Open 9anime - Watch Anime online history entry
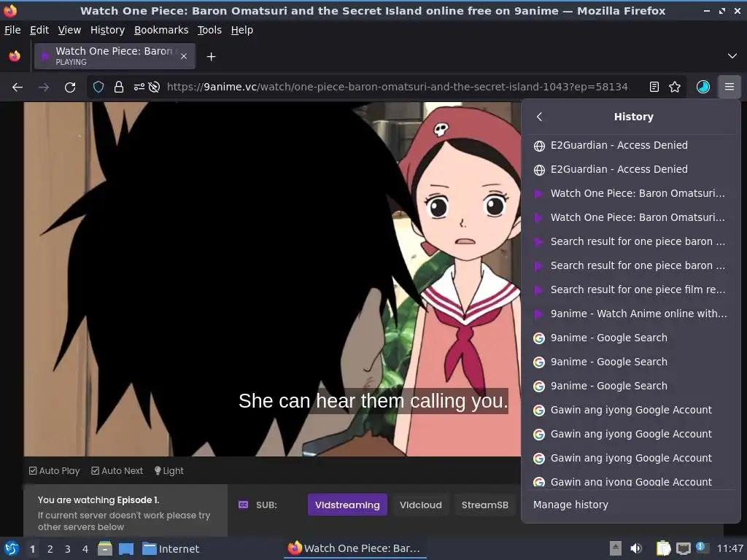The width and height of the screenshot is (747, 560). click(631, 314)
